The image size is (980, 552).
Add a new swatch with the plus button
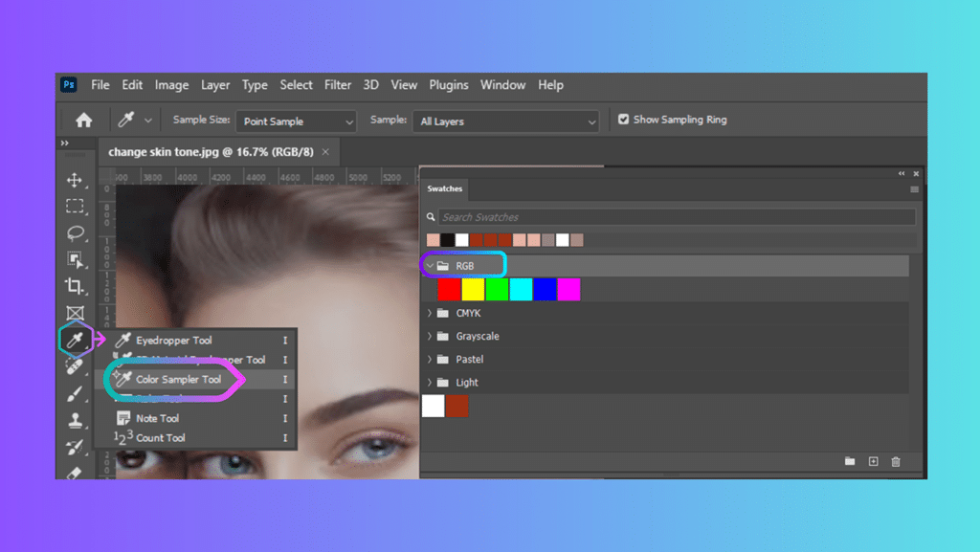873,461
